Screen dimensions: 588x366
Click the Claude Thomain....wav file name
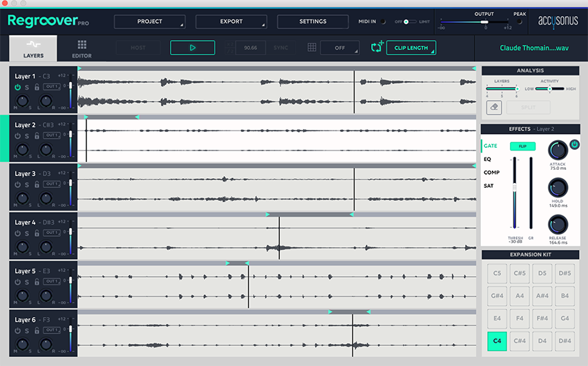click(x=534, y=48)
